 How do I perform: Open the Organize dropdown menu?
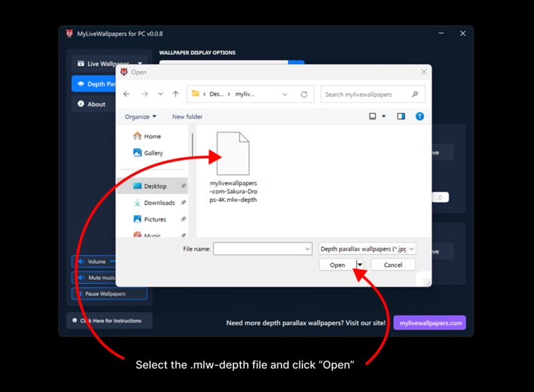point(140,117)
